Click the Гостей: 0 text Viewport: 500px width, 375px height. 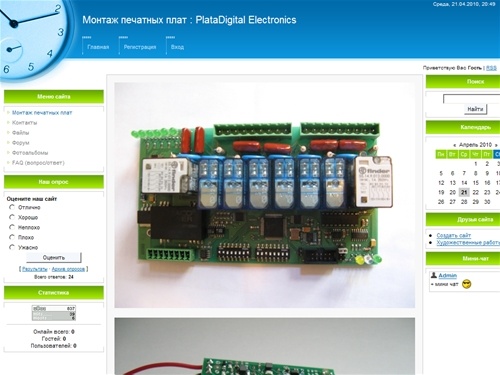pyautogui.click(x=54, y=339)
